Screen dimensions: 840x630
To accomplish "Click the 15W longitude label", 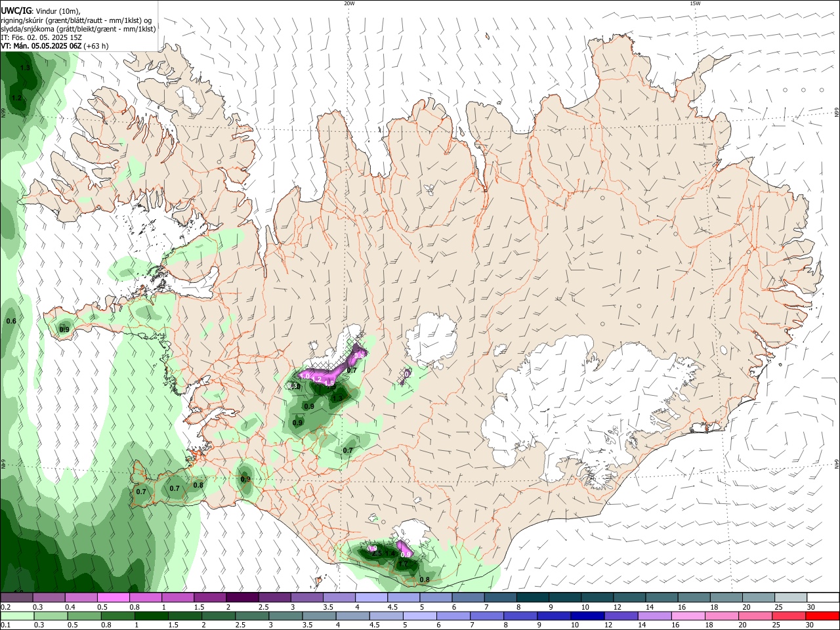I will click(x=695, y=3).
